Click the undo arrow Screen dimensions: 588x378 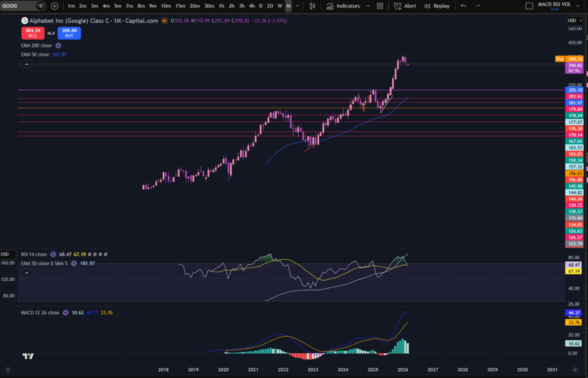[x=463, y=6]
